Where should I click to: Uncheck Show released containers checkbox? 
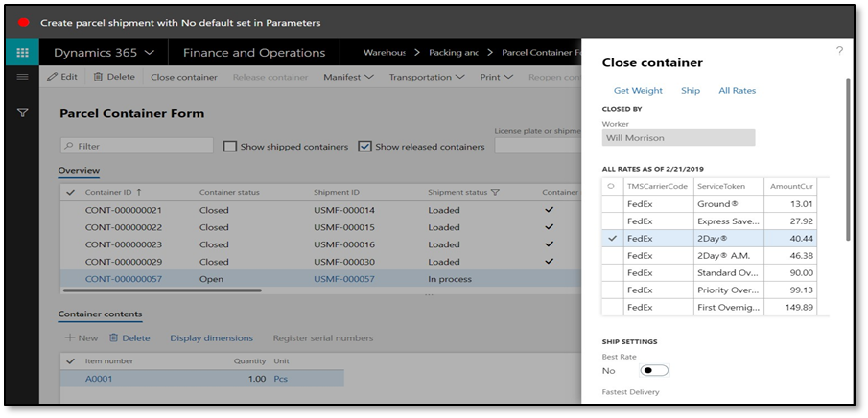pos(364,147)
